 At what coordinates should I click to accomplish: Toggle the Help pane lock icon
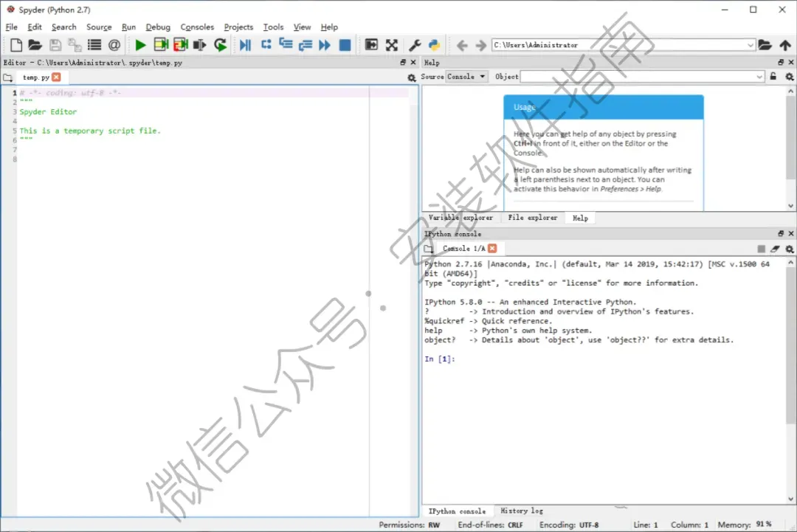(773, 76)
